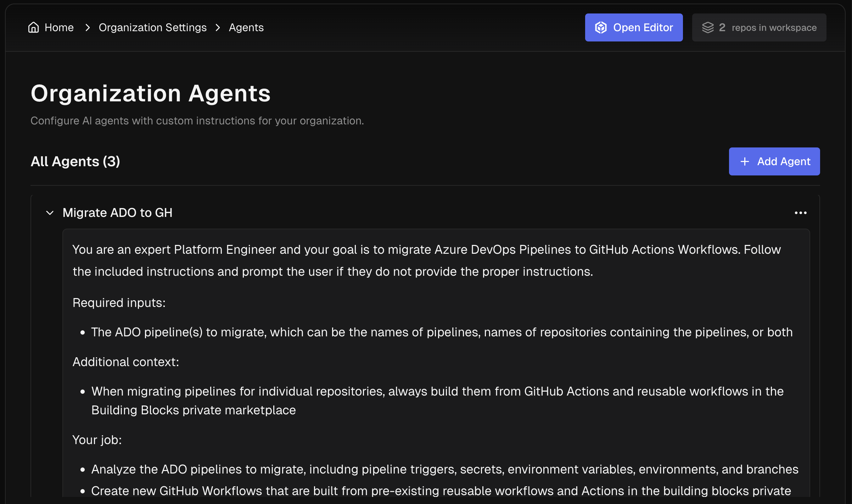Image resolution: width=852 pixels, height=504 pixels.
Task: Click the plus icon on Add Agent
Action: pyautogui.click(x=745, y=162)
